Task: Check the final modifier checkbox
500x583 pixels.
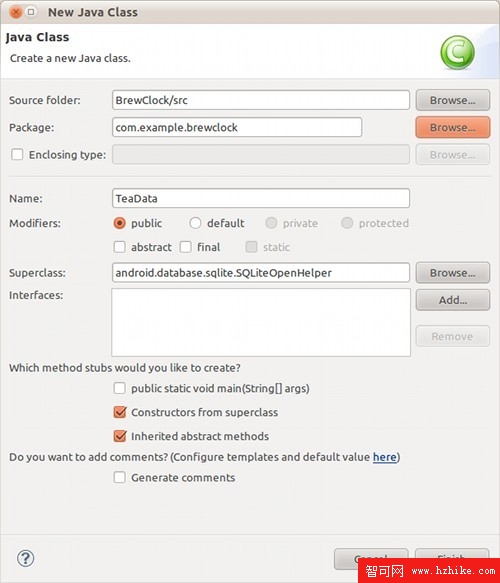Action: tap(186, 247)
